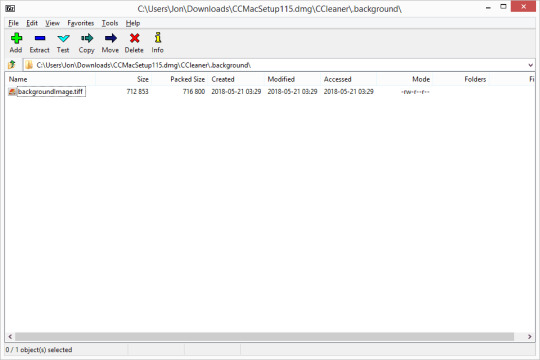Click the horizontal scrollbar right arrow
540x360 pixels.
530,336
